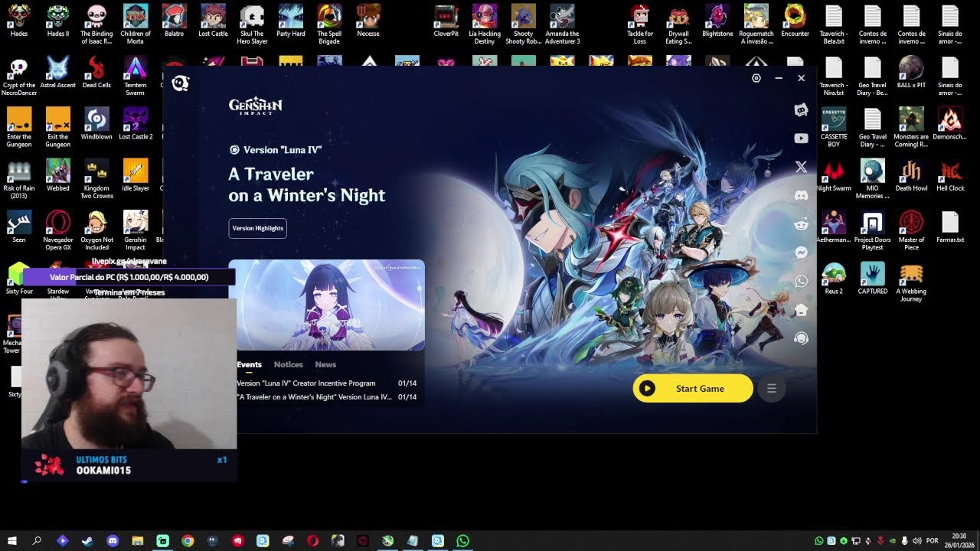The image size is (980, 551).
Task: Open customer support headset icon
Action: [801, 338]
